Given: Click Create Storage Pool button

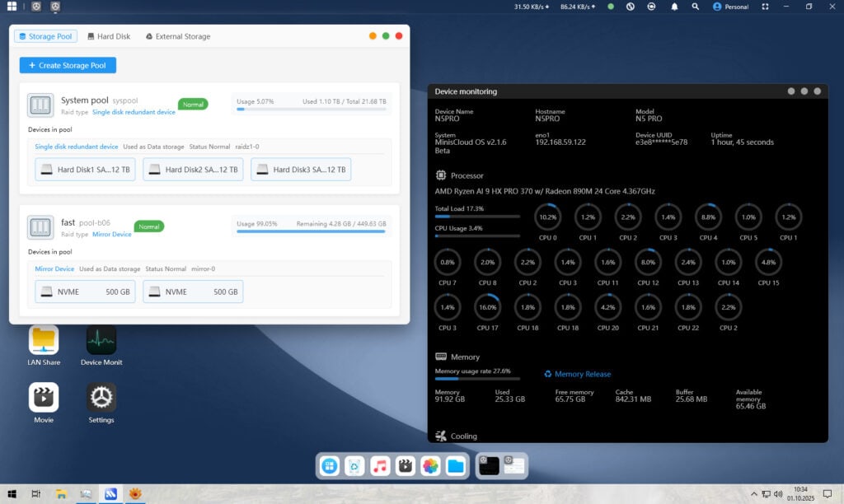Looking at the screenshot, I should tap(68, 65).
